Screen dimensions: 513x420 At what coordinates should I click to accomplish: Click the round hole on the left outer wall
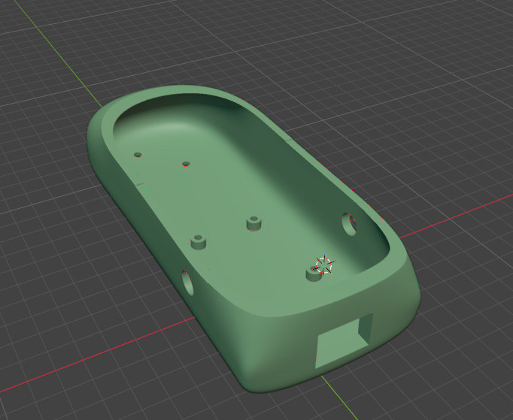(x=188, y=283)
